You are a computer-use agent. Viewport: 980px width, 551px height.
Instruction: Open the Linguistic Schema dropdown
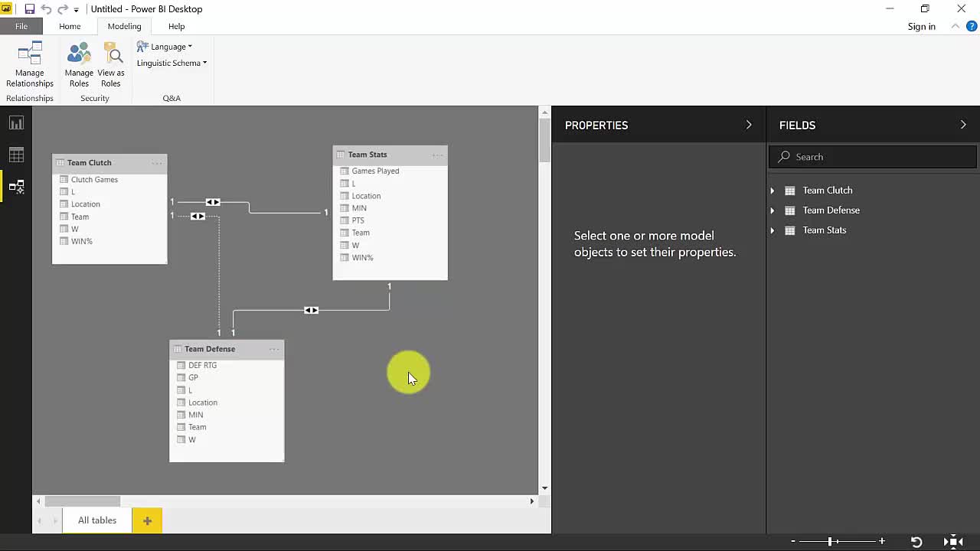click(171, 64)
